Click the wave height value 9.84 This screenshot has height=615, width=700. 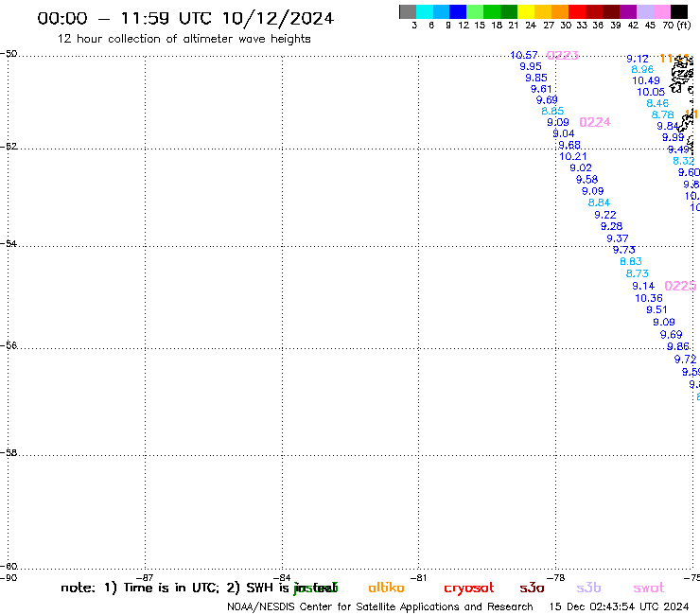point(668,127)
